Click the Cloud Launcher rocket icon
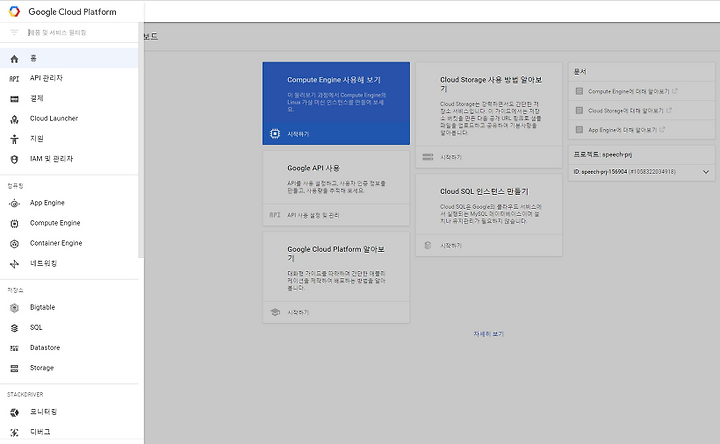Screen dimensions: 720x444 (14, 119)
